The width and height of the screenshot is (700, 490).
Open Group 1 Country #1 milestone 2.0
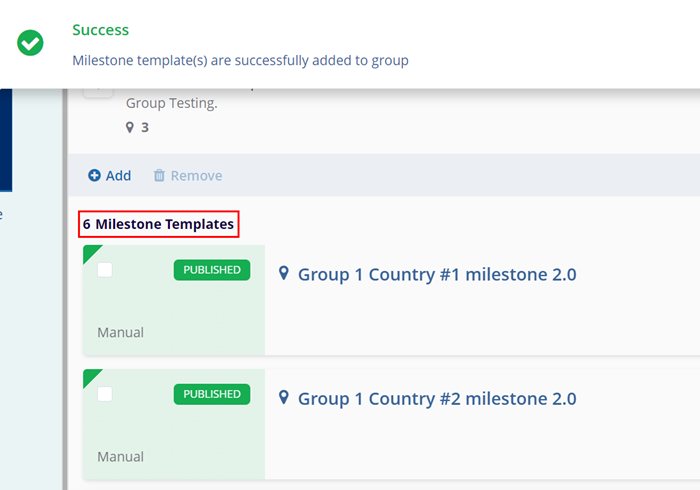coord(437,275)
